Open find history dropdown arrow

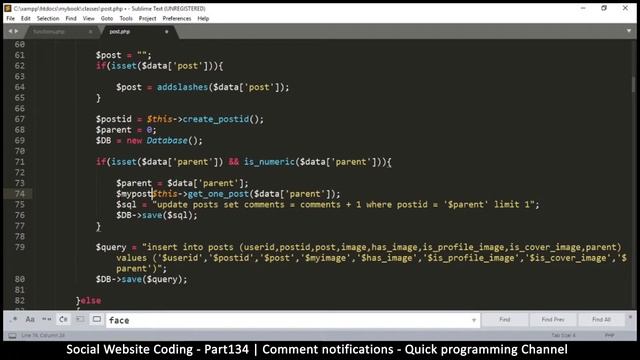[x=474, y=320]
